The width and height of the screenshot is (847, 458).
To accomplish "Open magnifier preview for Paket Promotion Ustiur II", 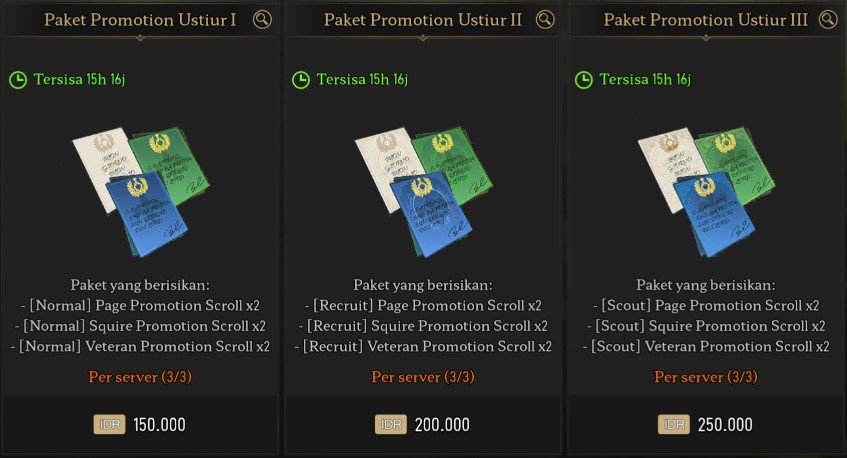I will coord(545,19).
